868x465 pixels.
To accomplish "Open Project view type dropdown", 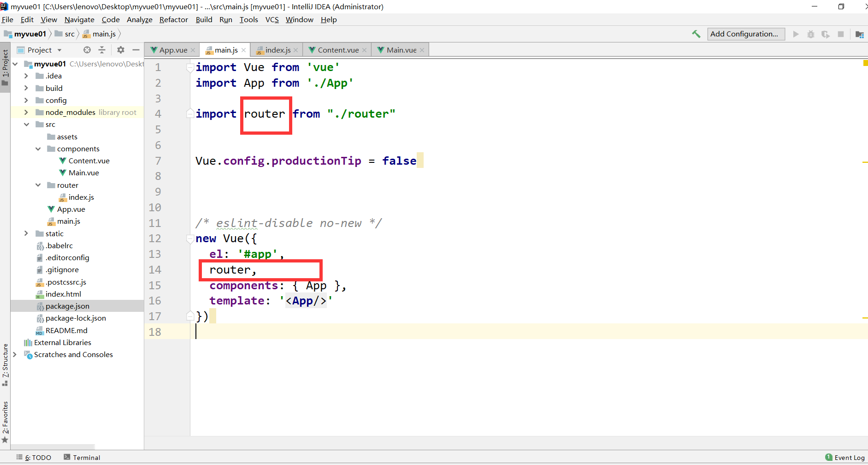I will click(x=59, y=50).
